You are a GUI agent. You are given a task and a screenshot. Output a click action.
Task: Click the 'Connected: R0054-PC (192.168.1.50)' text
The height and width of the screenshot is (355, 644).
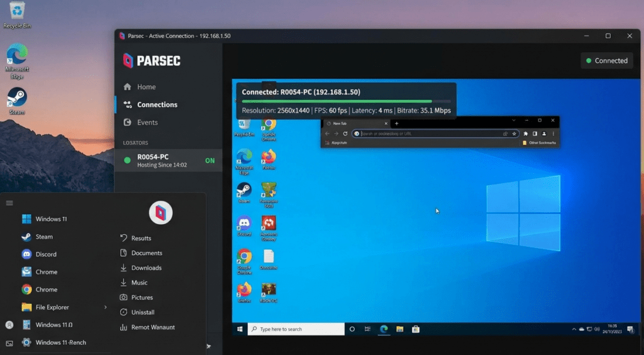[x=301, y=92]
